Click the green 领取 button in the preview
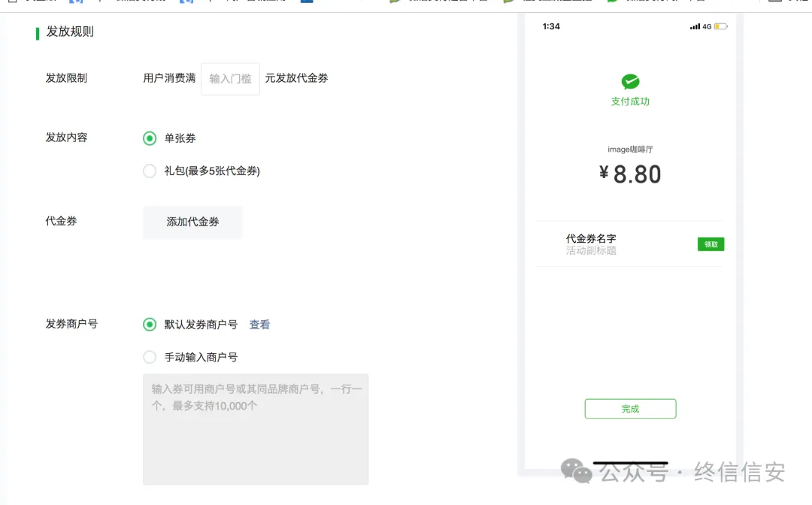Screen dimensions: 812x505 (710, 243)
